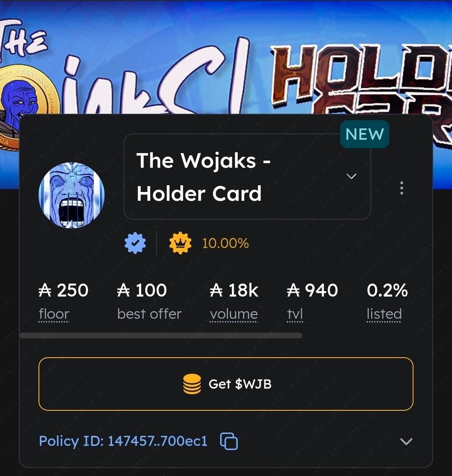Image resolution: width=452 pixels, height=476 pixels.
Task: Select the floor price stat
Action: coord(64,301)
